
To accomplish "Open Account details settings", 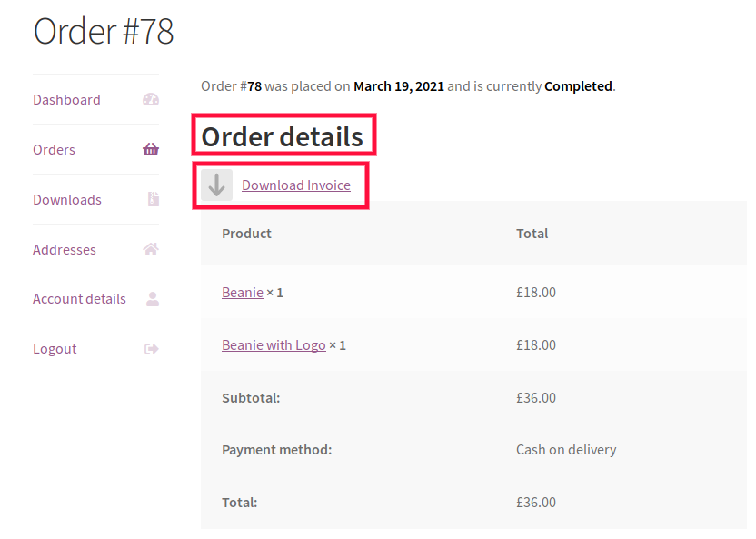I will 79,298.
